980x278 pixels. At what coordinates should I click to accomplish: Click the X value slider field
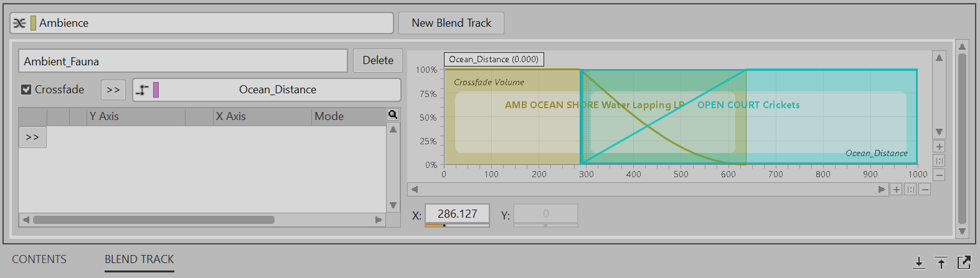pos(457,214)
